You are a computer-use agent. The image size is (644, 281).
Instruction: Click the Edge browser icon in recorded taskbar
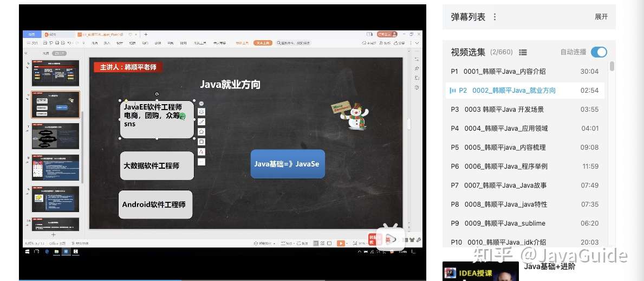[47, 251]
